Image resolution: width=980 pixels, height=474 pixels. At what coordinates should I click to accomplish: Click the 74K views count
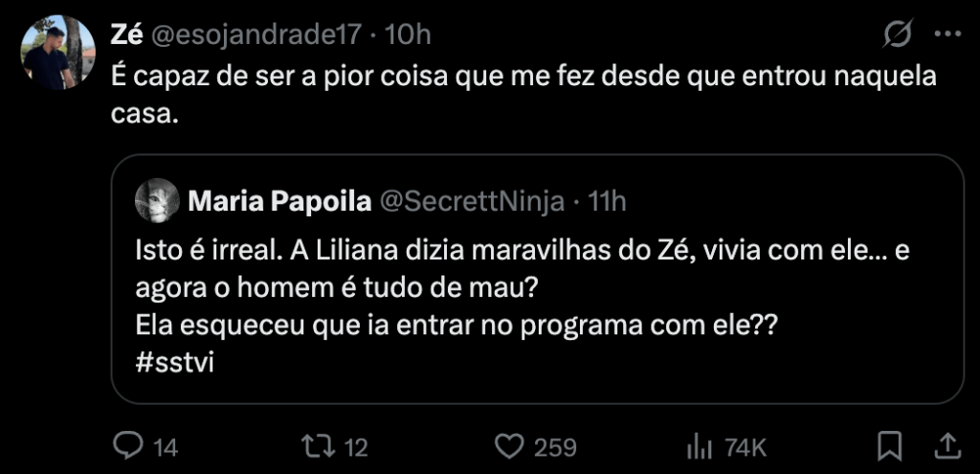click(x=745, y=446)
